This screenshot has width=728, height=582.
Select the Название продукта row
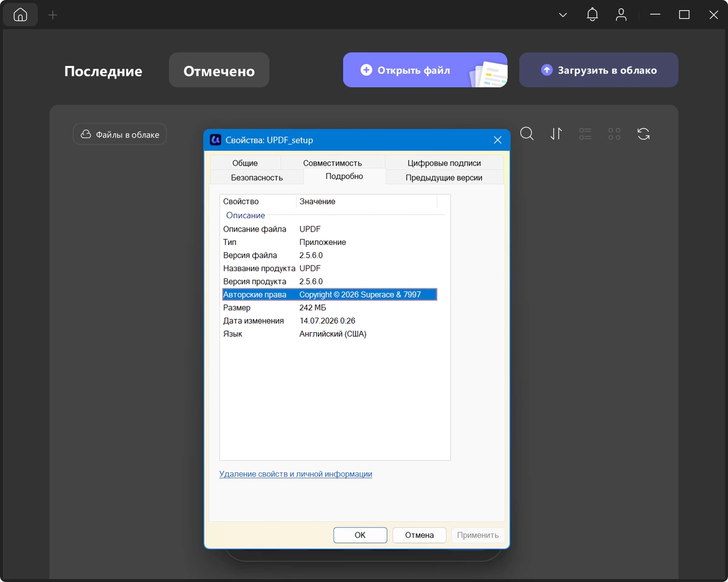click(x=329, y=268)
